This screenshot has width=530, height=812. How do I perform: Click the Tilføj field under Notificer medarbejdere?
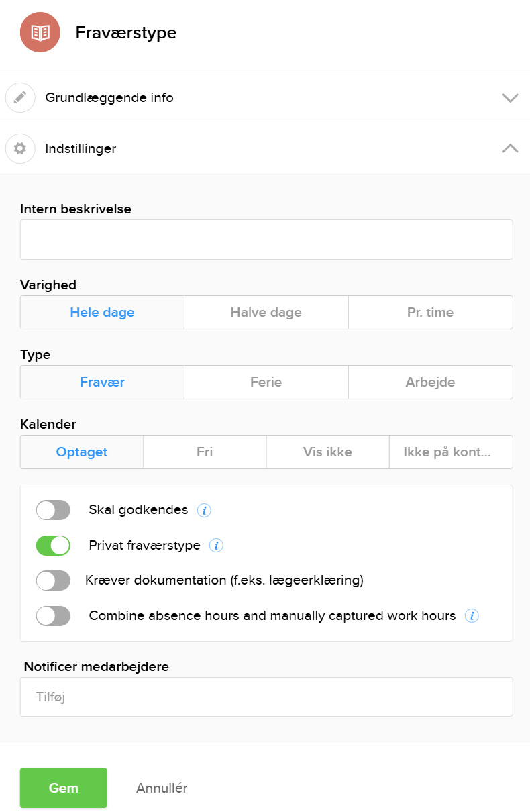pyautogui.click(x=266, y=697)
